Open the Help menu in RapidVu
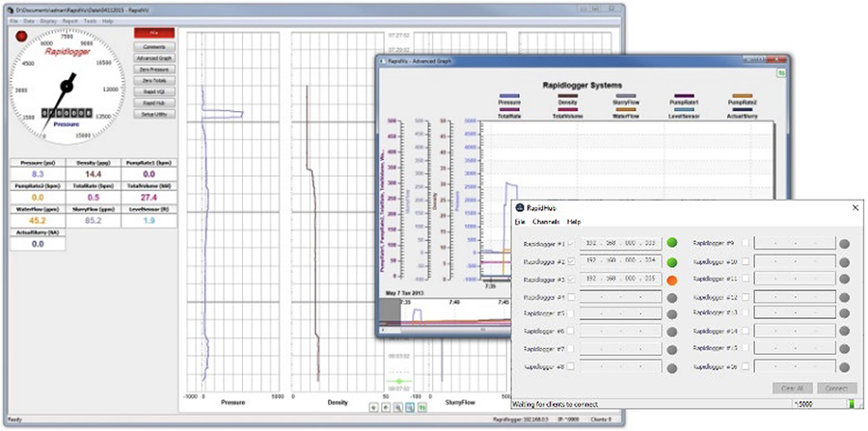Screen dimensions: 868x431 point(107,20)
